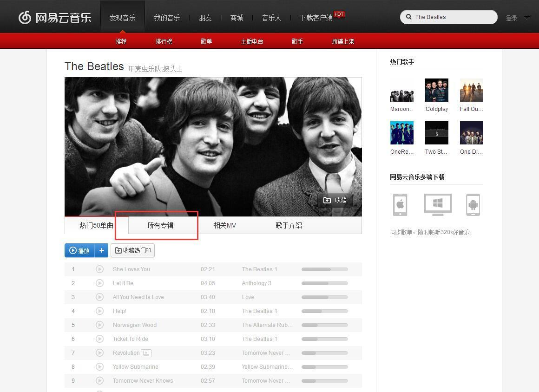Image resolution: width=539 pixels, height=392 pixels.
Task: Open the 下载客户端 nav item
Action: [316, 18]
